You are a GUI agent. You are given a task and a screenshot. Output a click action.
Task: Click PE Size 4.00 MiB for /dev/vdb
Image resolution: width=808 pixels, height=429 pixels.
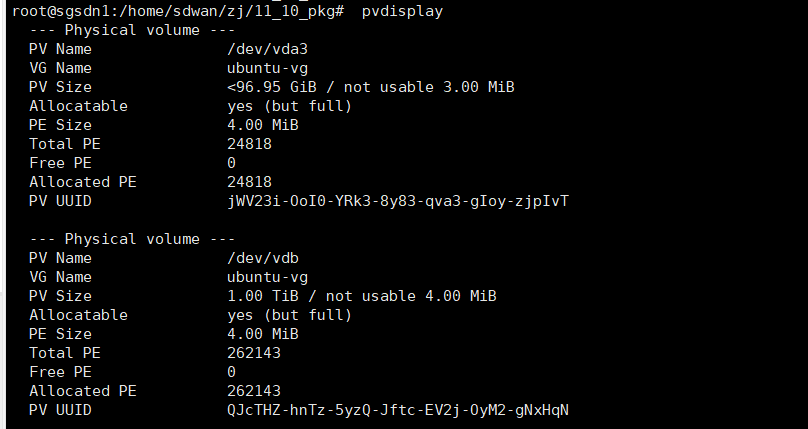[x=263, y=334]
